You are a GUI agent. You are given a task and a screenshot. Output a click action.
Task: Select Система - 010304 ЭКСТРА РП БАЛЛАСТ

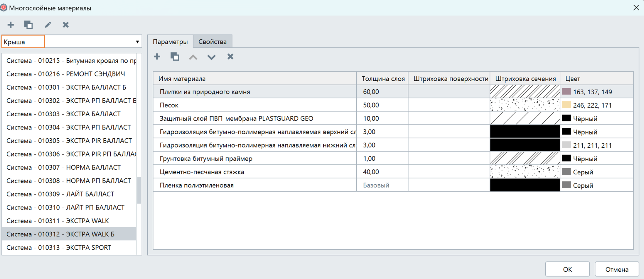click(69, 127)
